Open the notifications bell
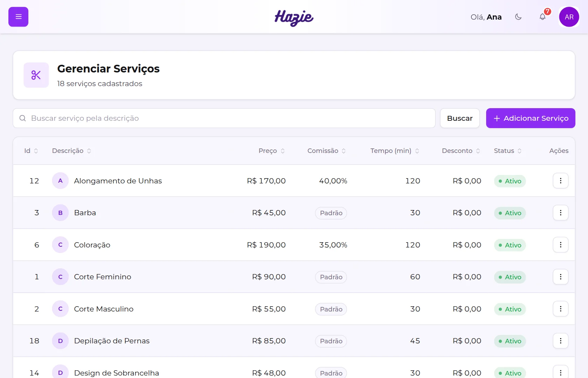Viewport: 588px width, 378px height. [542, 17]
